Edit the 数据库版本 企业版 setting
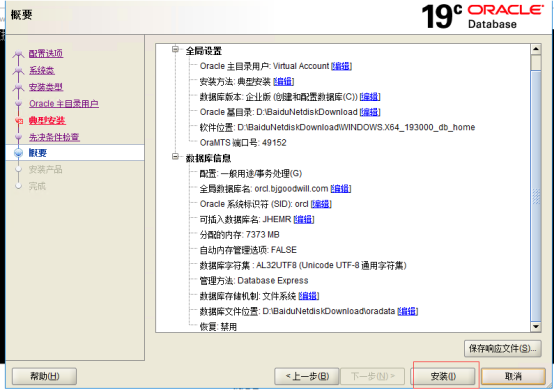This screenshot has width=554, height=390. 370,97
